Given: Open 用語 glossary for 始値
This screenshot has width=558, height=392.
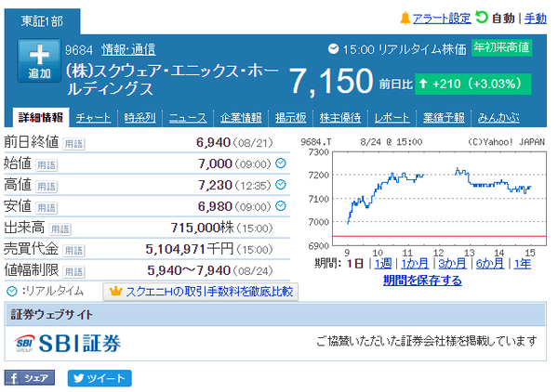Looking at the screenshot, I should coord(46,165).
